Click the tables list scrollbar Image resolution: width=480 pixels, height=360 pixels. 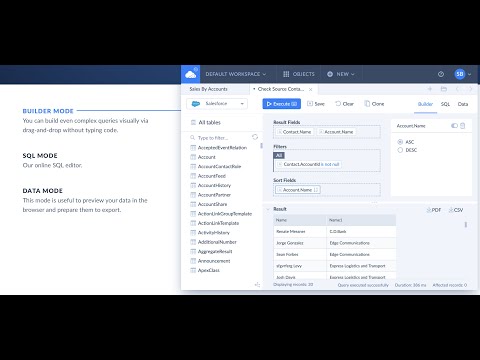261,146
